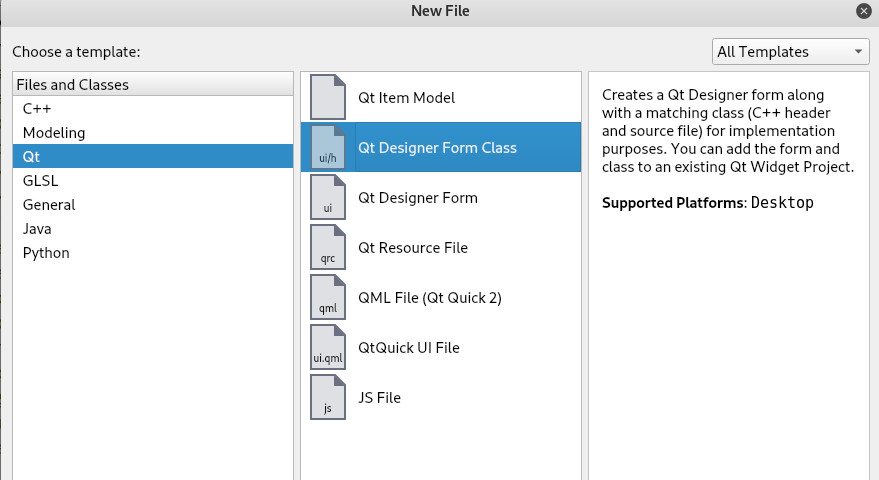Choose the QtQuick UI File template
The height and width of the screenshot is (480, 879).
pos(441,347)
